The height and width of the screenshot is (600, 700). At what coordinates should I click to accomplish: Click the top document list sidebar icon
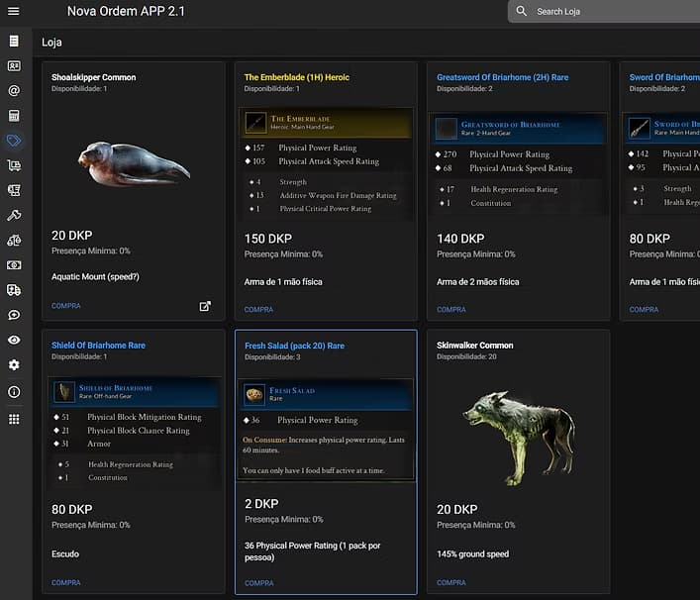[14, 42]
